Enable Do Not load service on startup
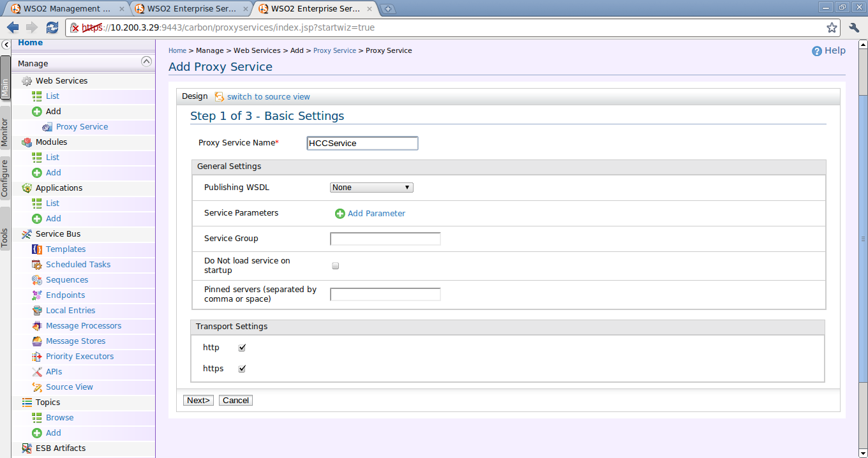 (335, 265)
